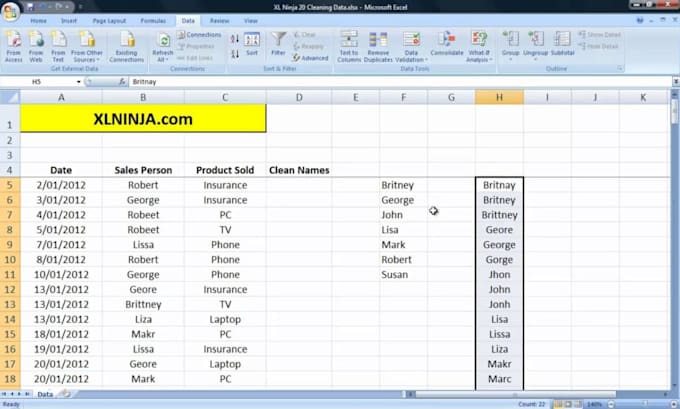The height and width of the screenshot is (409, 680).
Task: Select column H header
Action: coord(499,97)
